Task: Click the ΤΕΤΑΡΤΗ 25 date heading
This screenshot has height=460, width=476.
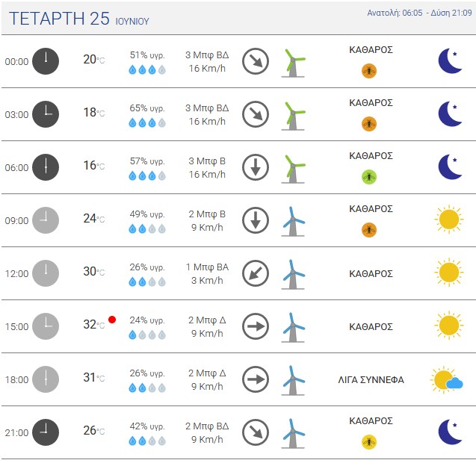Action: pyautogui.click(x=59, y=18)
